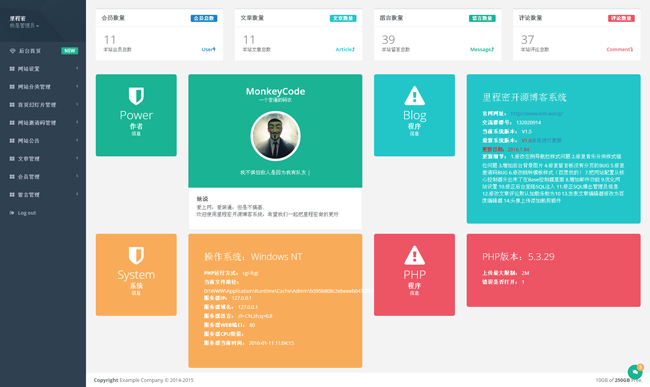650x387 pixels.
Task: Click the PHP 程序 tile
Action: click(414, 275)
